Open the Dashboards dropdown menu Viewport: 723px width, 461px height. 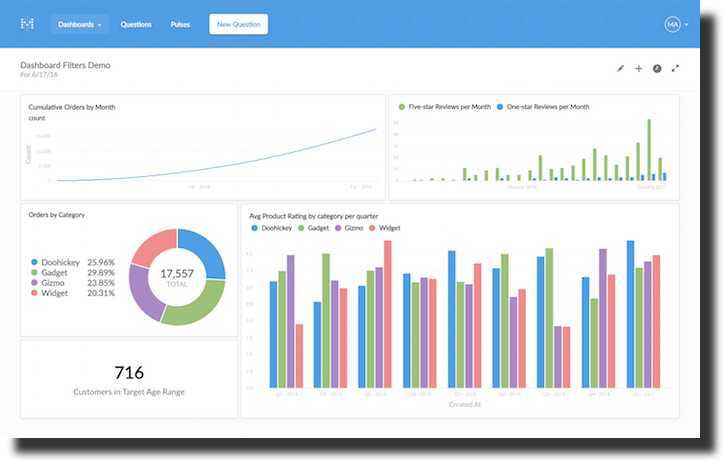pos(80,24)
